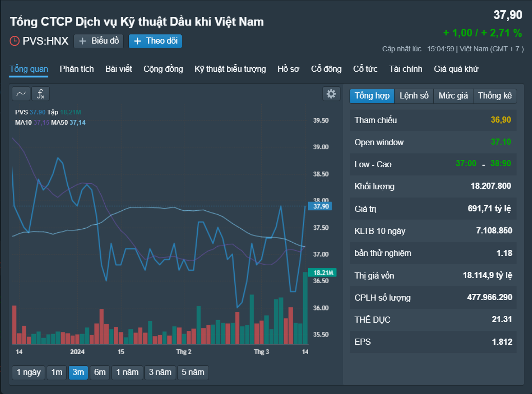Click the 2024 date label on chart axis
The width and height of the screenshot is (532, 394).
(x=78, y=352)
